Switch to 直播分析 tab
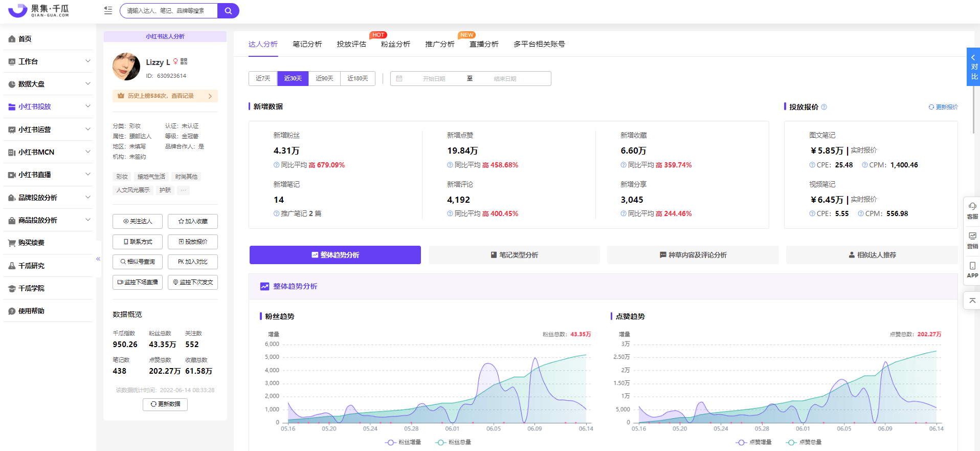The image size is (980, 451). [x=484, y=44]
